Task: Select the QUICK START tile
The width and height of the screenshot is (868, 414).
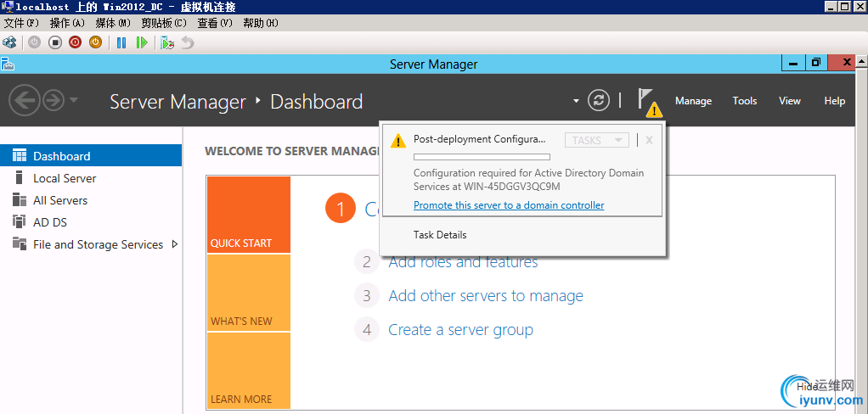Action: [249, 215]
